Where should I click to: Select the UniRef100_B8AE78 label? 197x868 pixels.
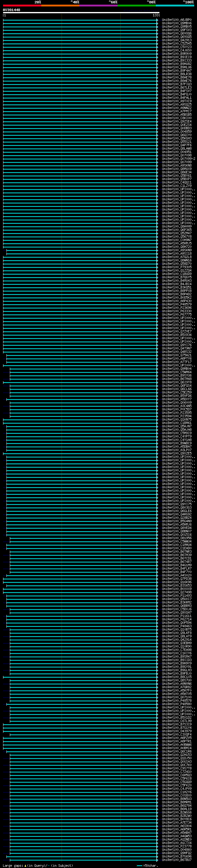176,77
